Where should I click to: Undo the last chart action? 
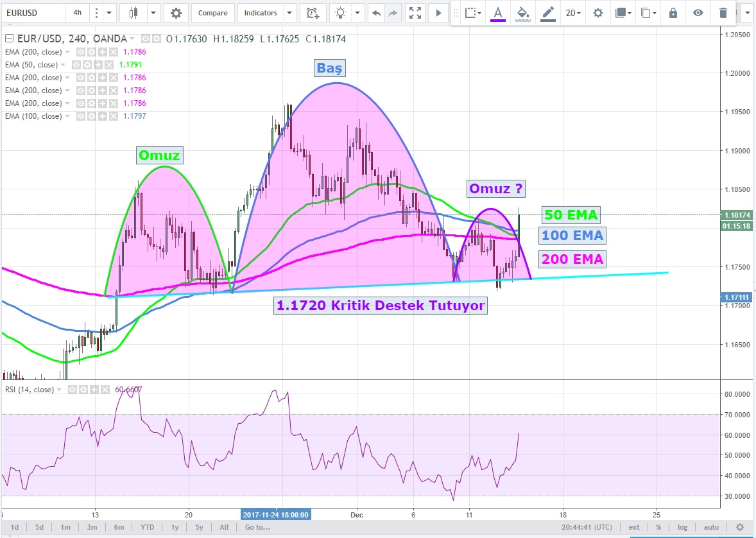376,13
